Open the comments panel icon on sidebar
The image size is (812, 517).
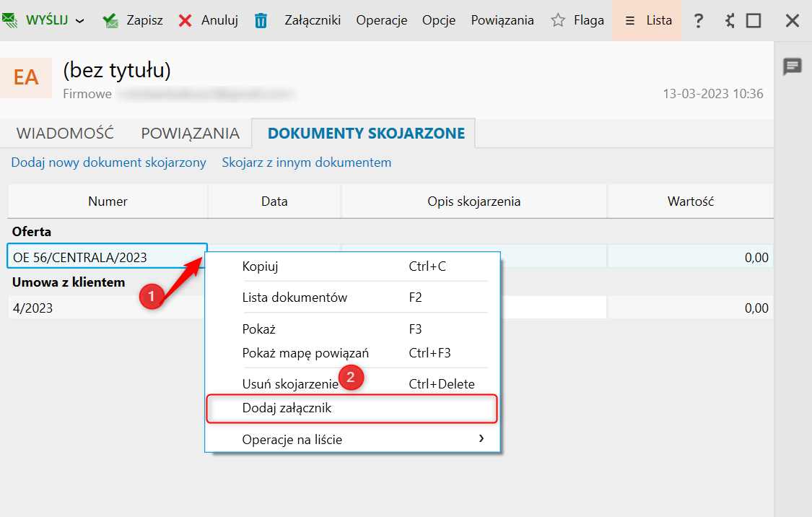point(793,66)
